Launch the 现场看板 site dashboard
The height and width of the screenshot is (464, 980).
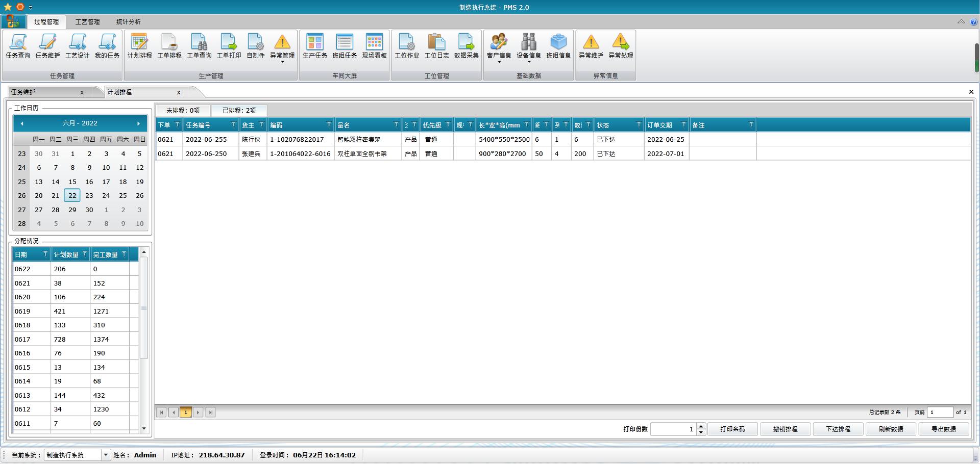pyautogui.click(x=374, y=46)
